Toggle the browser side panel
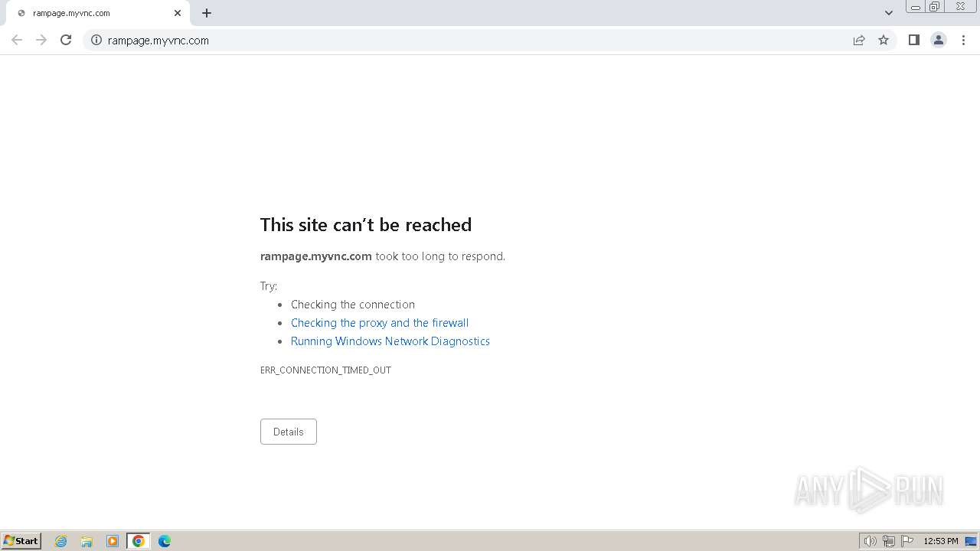This screenshot has width=980, height=551. (913, 40)
